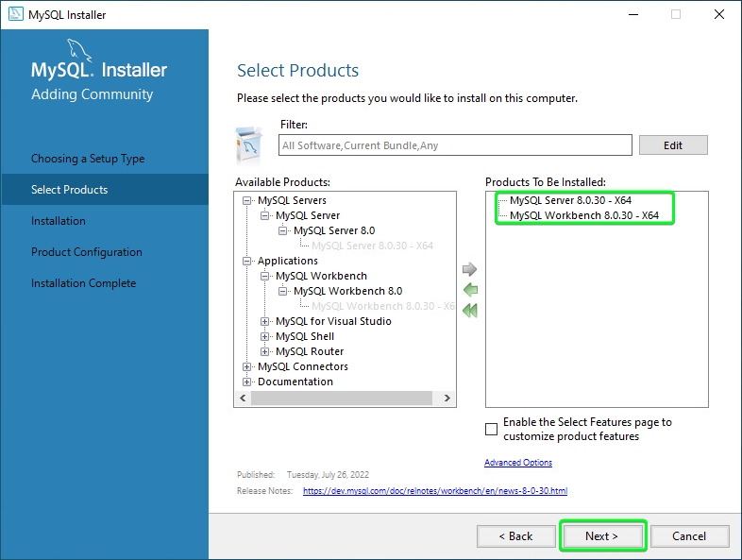The height and width of the screenshot is (560, 742).
Task: Click the green remove-product left arrow
Action: coord(470,290)
